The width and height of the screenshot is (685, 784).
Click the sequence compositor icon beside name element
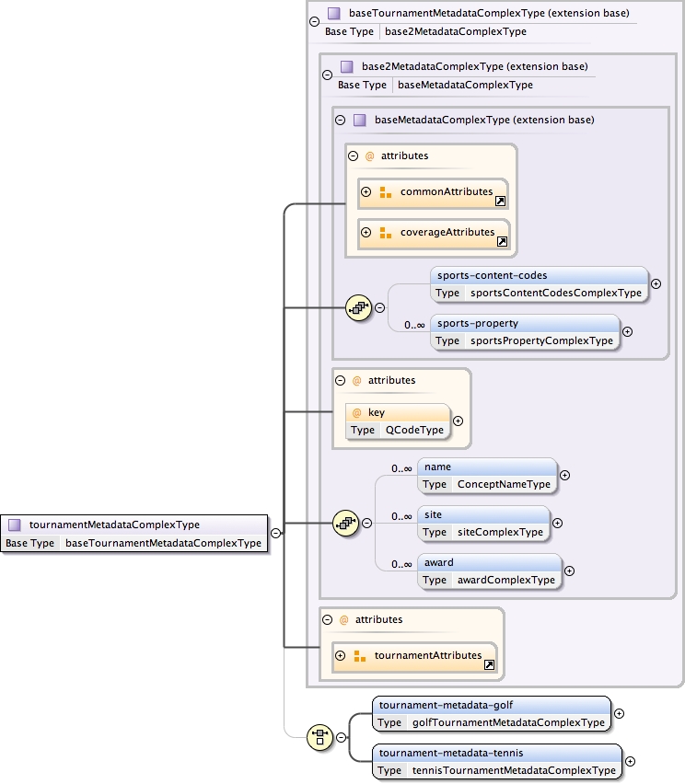344,523
